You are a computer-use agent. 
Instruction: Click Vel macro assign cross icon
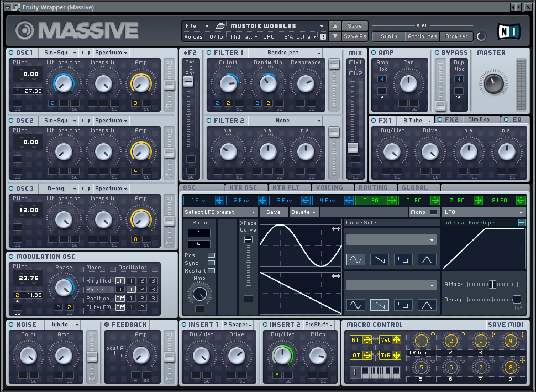coord(397,339)
